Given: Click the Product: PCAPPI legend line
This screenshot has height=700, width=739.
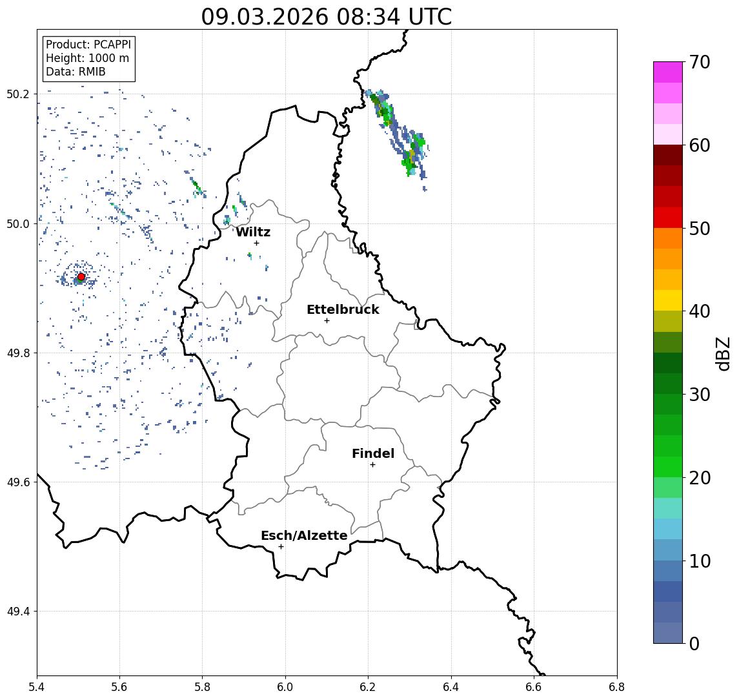Looking at the screenshot, I should [88, 45].
